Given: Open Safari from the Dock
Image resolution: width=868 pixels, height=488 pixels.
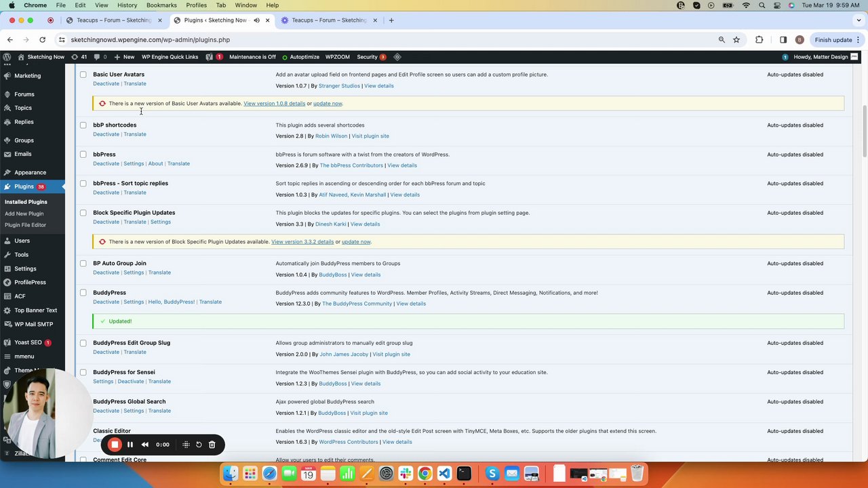Looking at the screenshot, I should click(x=270, y=473).
